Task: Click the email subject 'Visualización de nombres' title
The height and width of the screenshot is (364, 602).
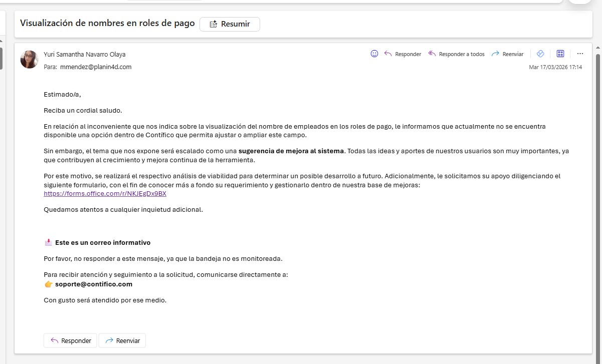Action: coord(107,23)
